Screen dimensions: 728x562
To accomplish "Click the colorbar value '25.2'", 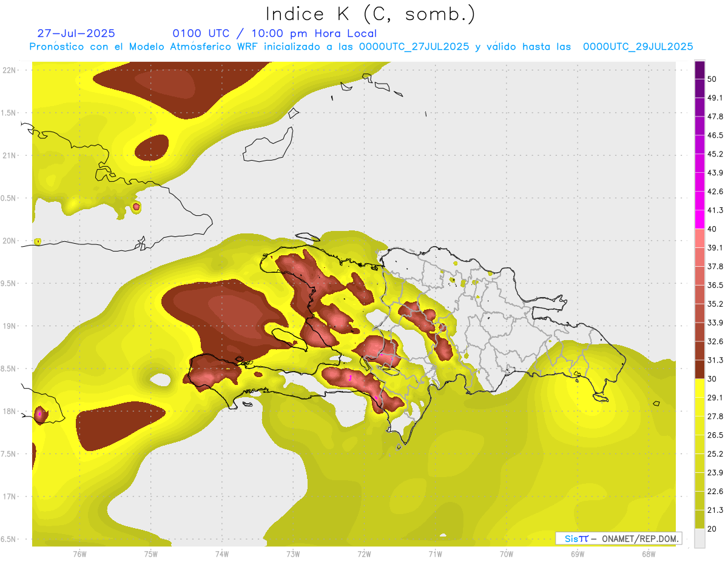I will point(715,453).
